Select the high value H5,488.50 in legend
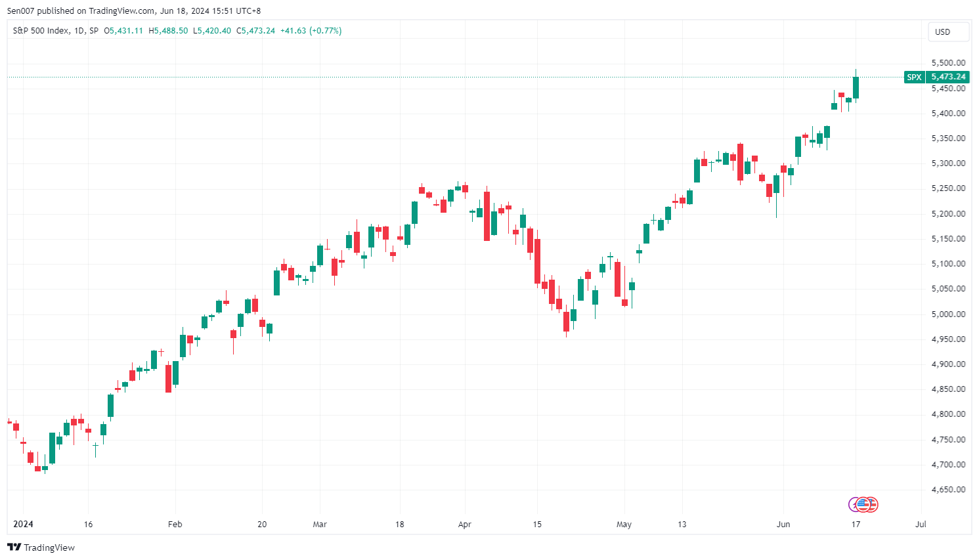The image size is (979, 560). pyautogui.click(x=168, y=31)
